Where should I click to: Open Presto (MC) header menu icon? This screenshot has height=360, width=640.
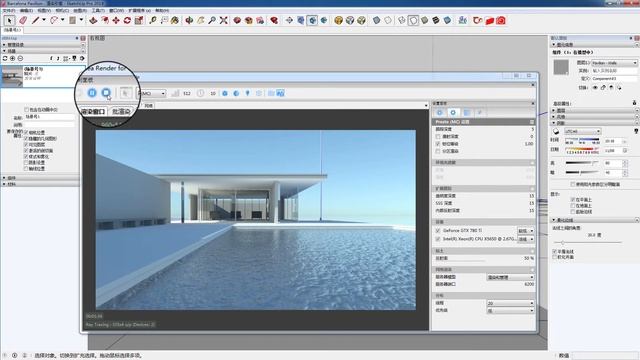(531, 122)
